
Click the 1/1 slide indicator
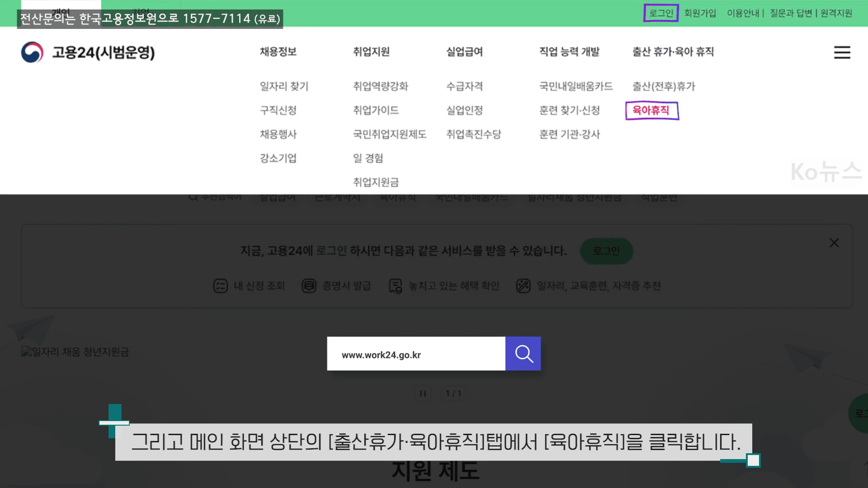[453, 393]
